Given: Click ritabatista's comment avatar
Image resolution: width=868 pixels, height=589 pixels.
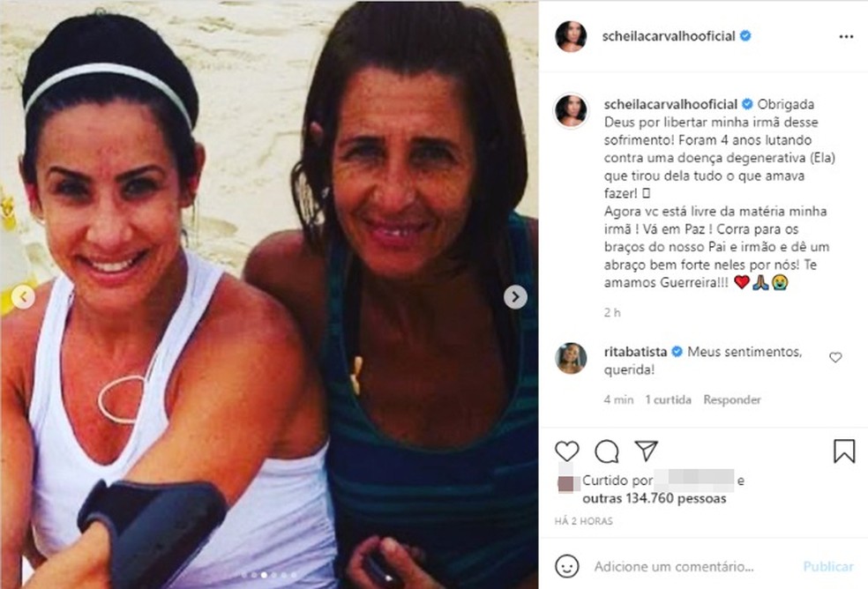Looking at the screenshot, I should [x=571, y=358].
